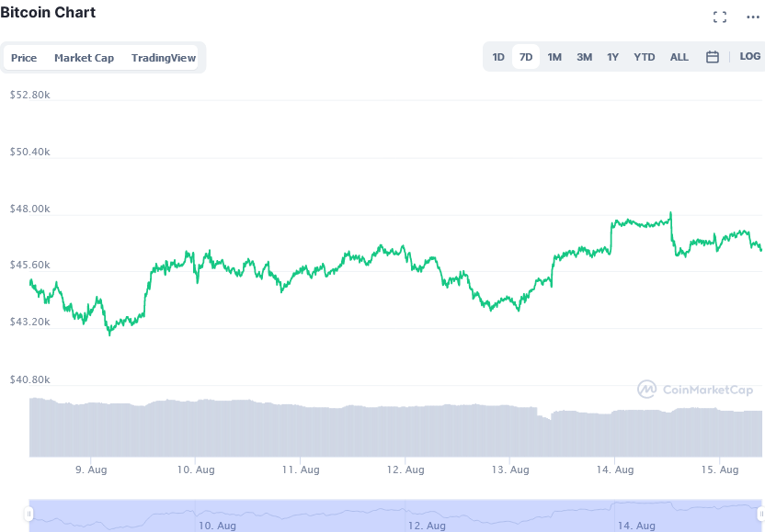Select the 1D time range
Screen dimensions: 765x532
[x=498, y=57]
